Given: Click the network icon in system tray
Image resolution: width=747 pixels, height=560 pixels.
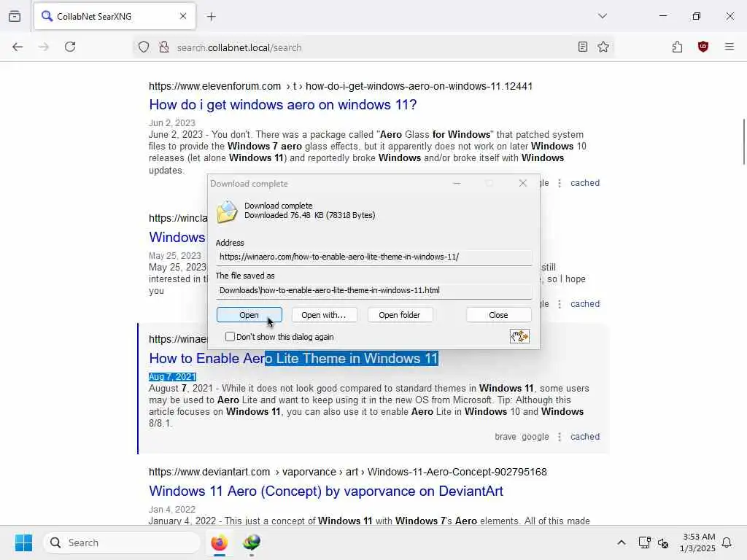Looking at the screenshot, I should coord(644,542).
